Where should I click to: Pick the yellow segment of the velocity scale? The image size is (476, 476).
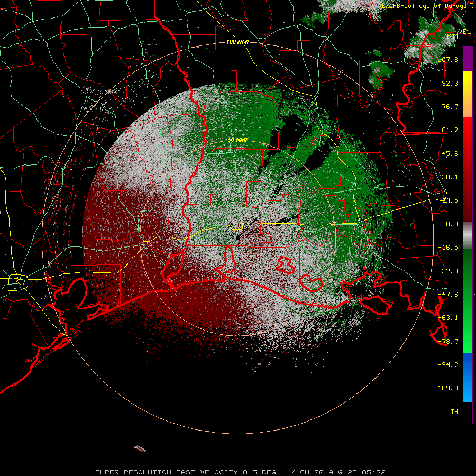tap(467, 94)
